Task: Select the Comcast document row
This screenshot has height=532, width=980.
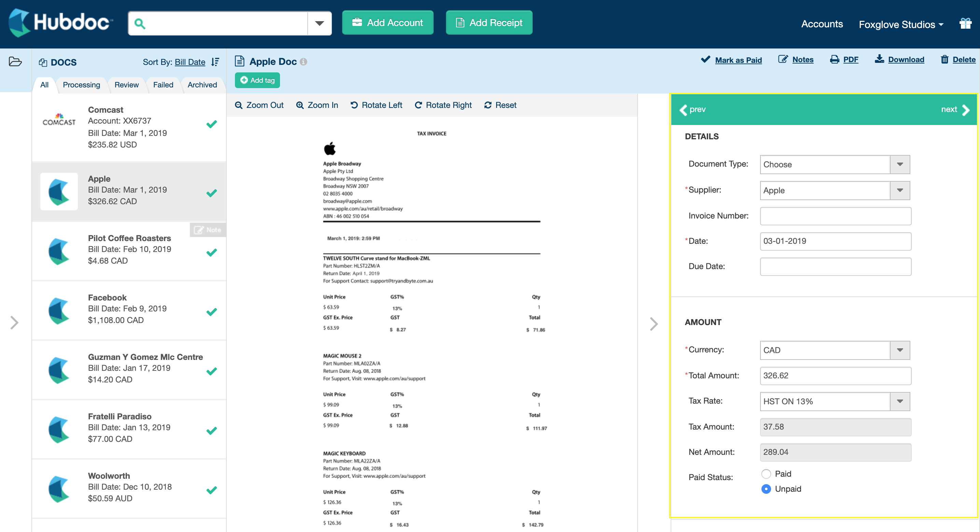Action: click(129, 127)
